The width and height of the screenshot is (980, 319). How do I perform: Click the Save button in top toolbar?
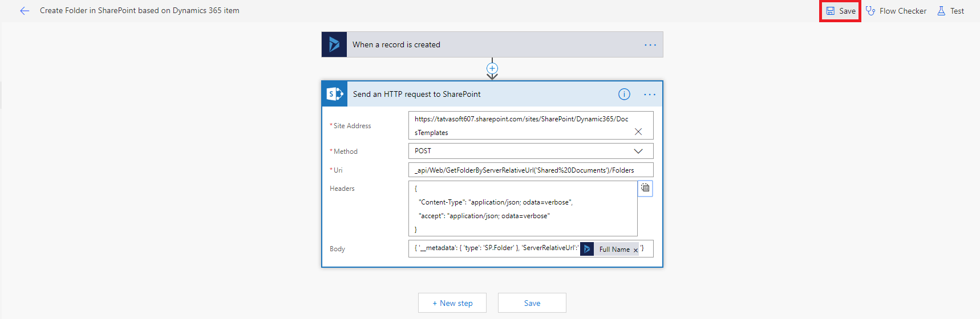(841, 11)
